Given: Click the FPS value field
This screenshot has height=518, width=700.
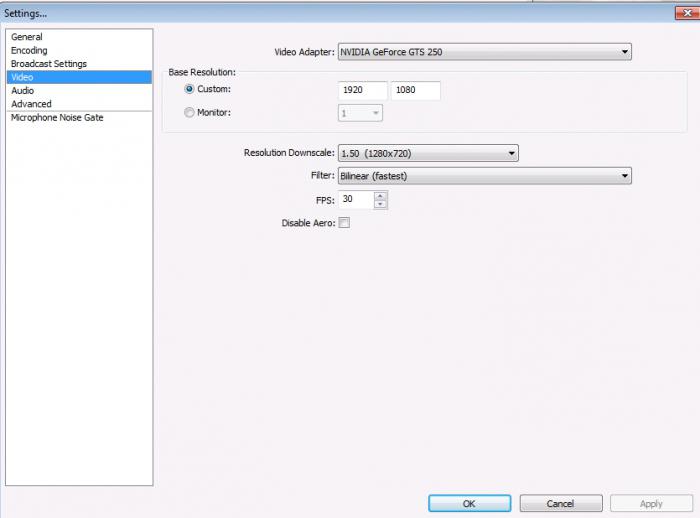Looking at the screenshot, I should 354,200.
